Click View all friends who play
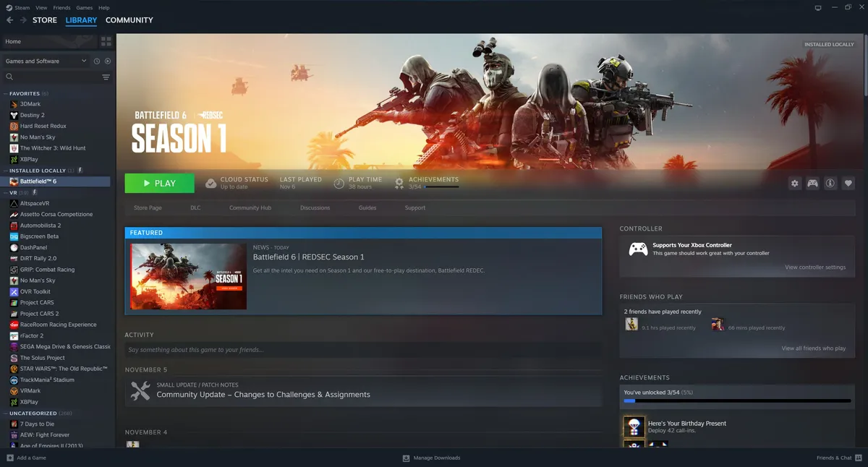 pyautogui.click(x=814, y=348)
